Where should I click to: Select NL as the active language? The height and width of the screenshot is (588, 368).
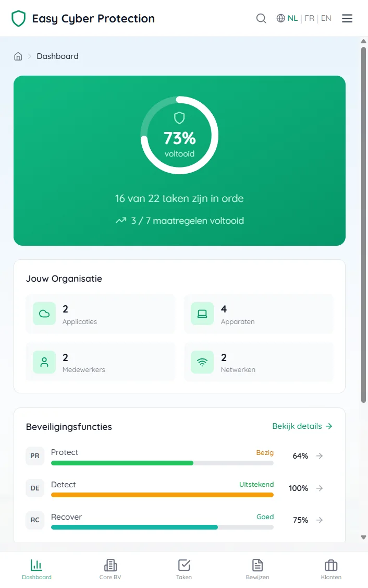coord(292,18)
